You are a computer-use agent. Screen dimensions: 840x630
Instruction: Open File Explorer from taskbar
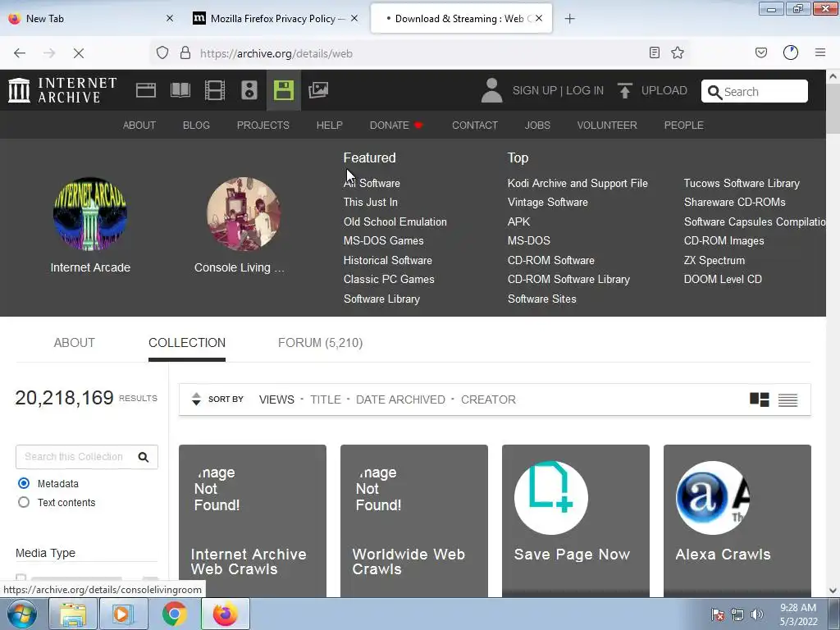[73, 614]
